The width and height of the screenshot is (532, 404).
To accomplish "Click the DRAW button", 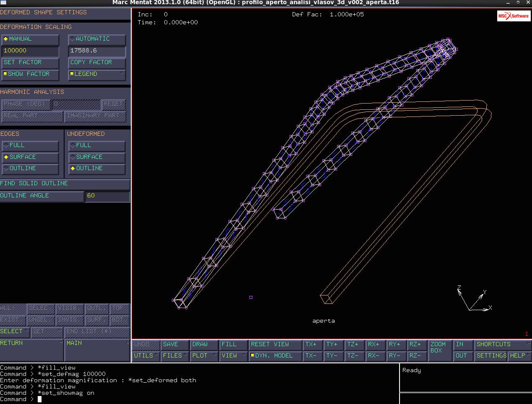I will [x=204, y=344].
